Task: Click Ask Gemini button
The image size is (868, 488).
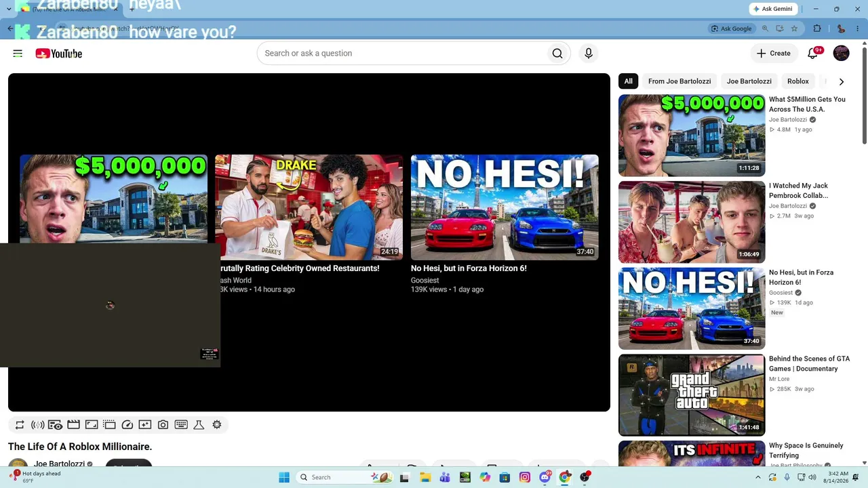Action: 772,9
